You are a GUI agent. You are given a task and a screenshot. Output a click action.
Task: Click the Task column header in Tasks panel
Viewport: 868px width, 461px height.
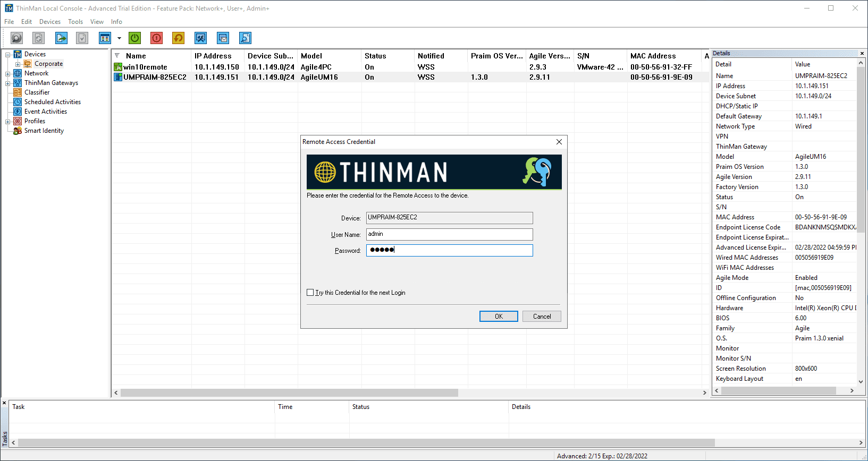point(142,407)
